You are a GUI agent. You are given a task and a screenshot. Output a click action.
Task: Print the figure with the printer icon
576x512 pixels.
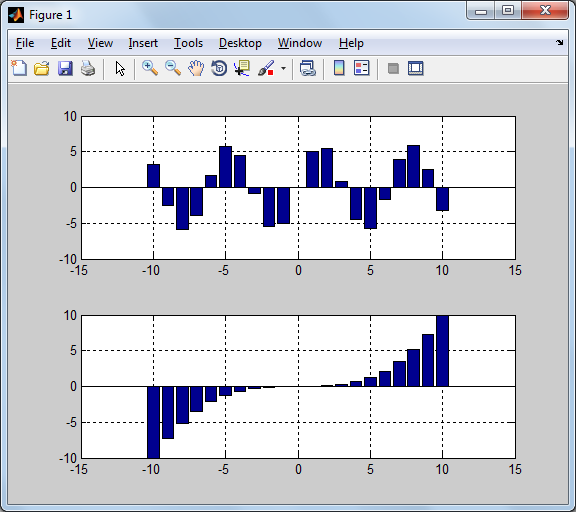(x=88, y=68)
